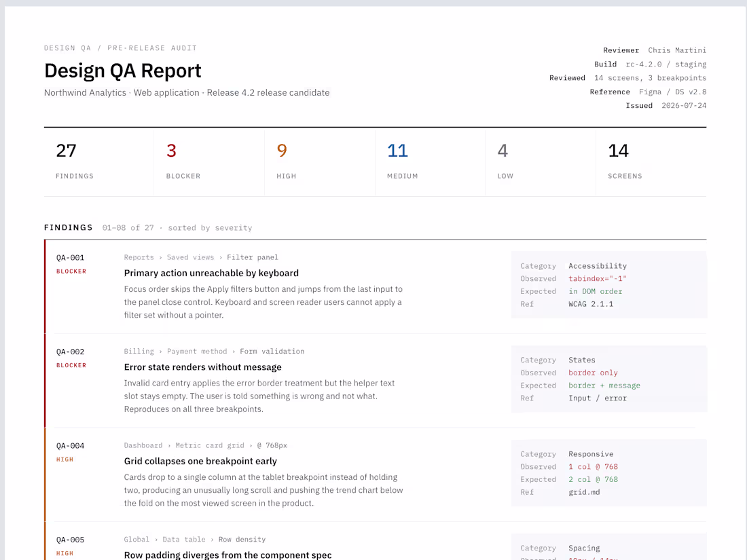Click QA-002 description about invalid card entry
The width and height of the screenshot is (747, 560).
259,396
